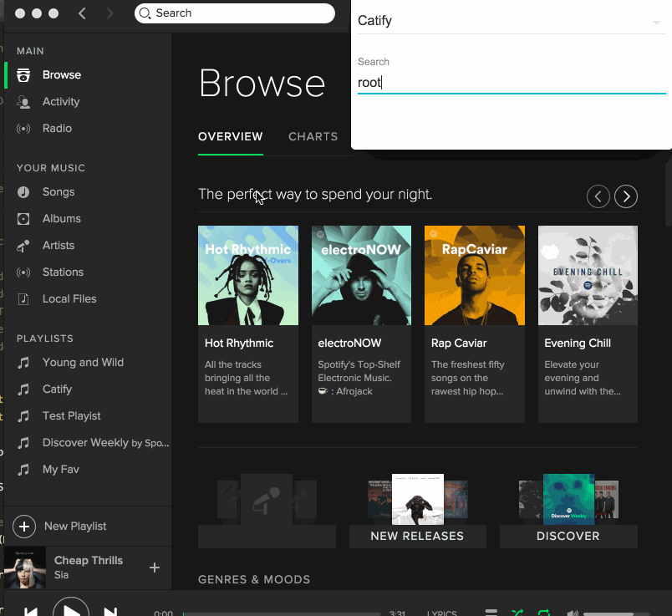
Task: Open Albums in Your Music
Action: click(61, 219)
